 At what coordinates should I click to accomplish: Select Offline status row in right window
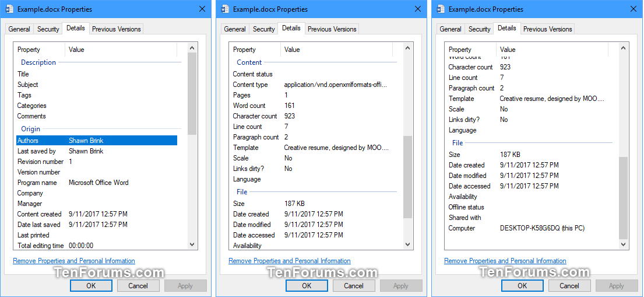pyautogui.click(x=528, y=207)
